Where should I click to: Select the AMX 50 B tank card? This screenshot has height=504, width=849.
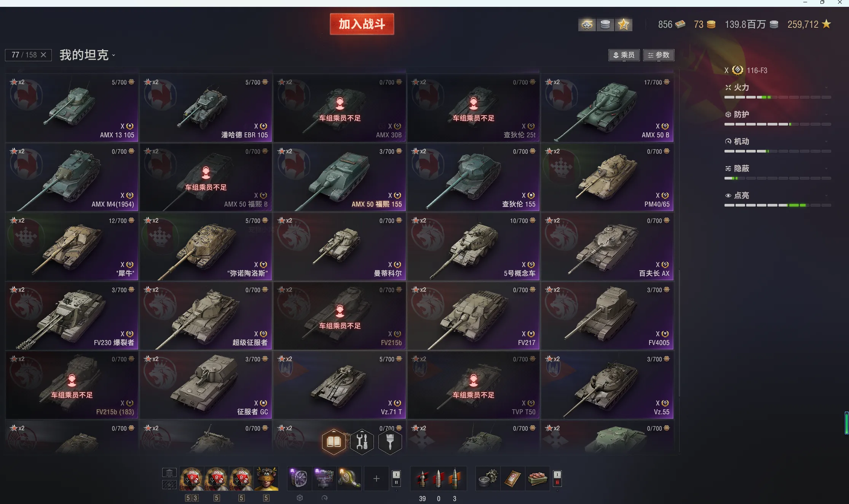click(x=607, y=108)
